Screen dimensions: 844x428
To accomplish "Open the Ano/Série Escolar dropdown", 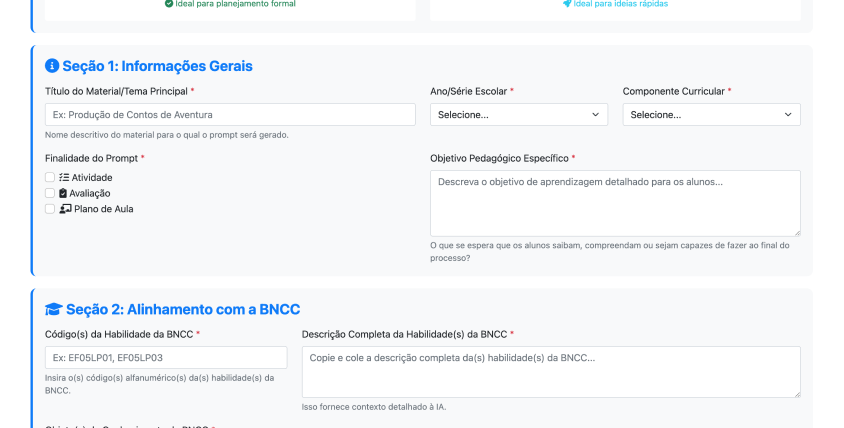I will 519,115.
